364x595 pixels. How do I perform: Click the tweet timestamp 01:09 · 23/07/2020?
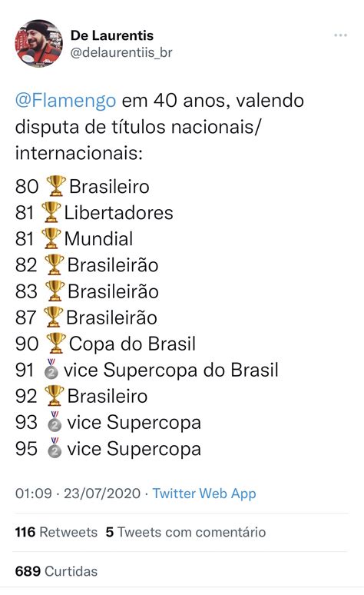[78, 494]
